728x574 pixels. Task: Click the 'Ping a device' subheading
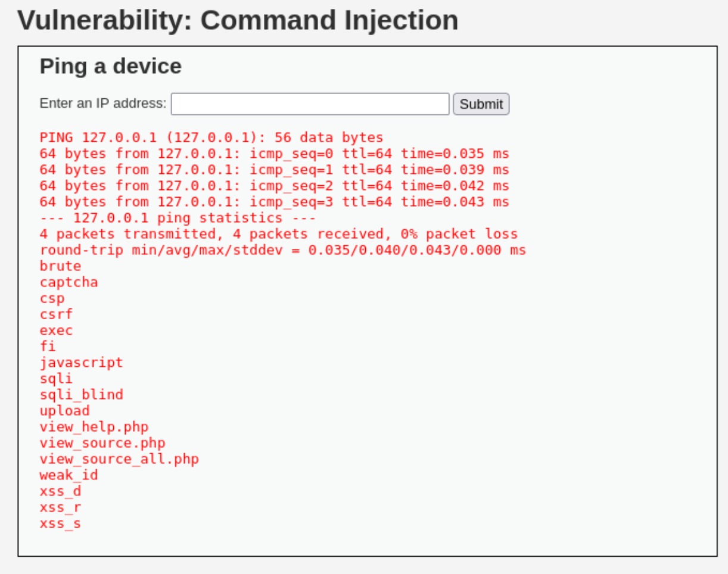click(x=110, y=66)
